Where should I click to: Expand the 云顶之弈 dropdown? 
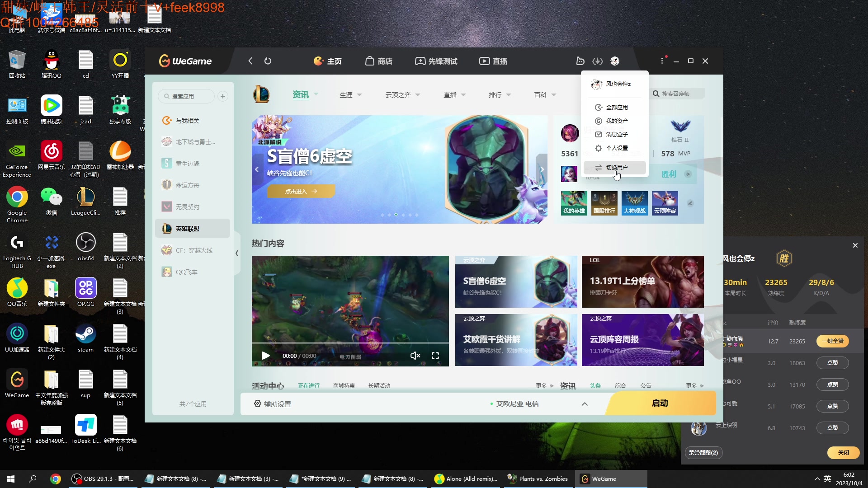click(418, 95)
